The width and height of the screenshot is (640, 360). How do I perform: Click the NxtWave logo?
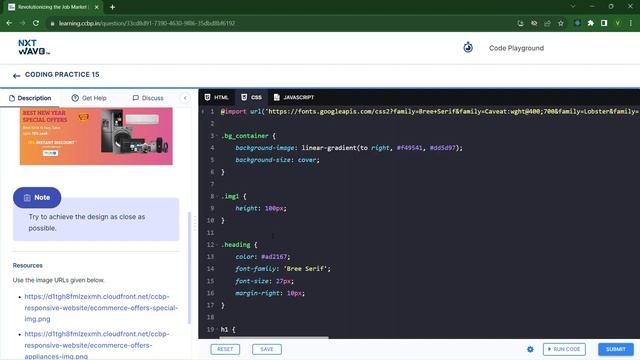tap(34, 47)
